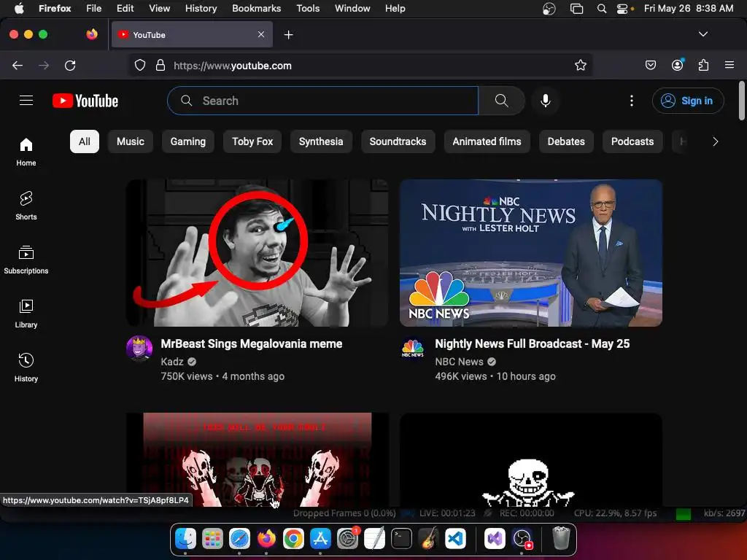Viewport: 747px width, 560px height.
Task: Open the Tools menu in menu bar
Action: point(308,8)
